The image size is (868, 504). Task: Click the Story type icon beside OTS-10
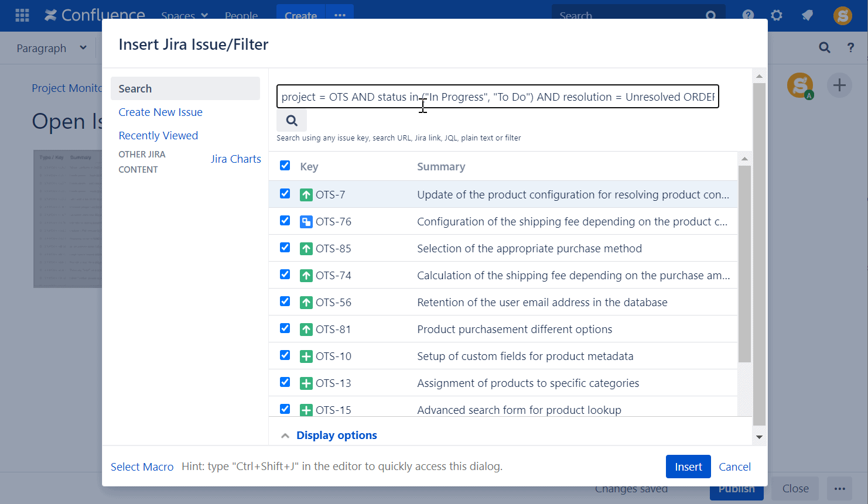pyautogui.click(x=305, y=355)
